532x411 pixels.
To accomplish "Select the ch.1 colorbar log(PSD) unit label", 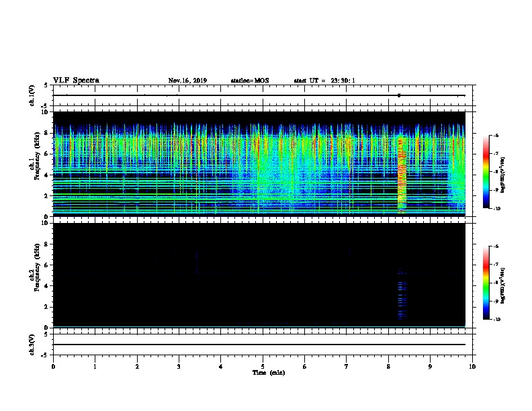I will tap(503, 175).
